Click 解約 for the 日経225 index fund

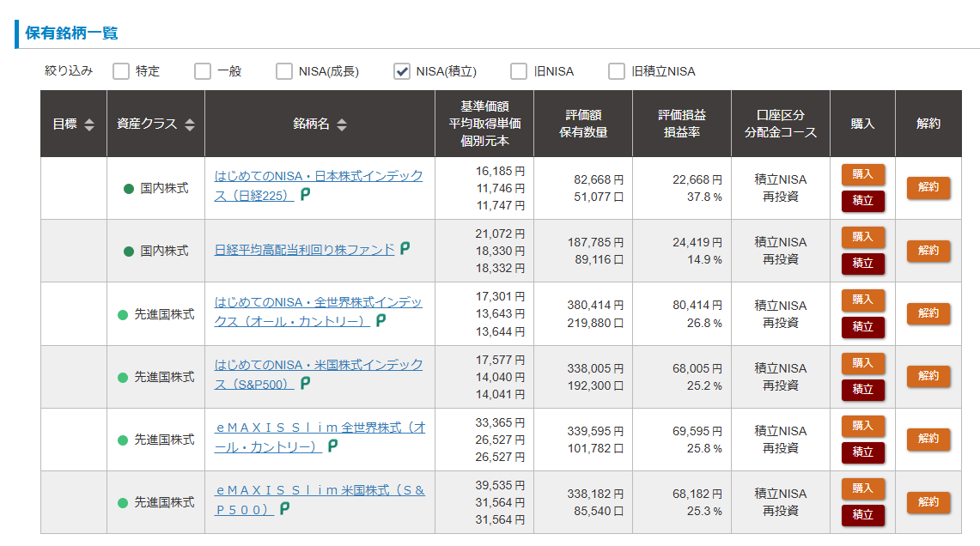pos(928,187)
